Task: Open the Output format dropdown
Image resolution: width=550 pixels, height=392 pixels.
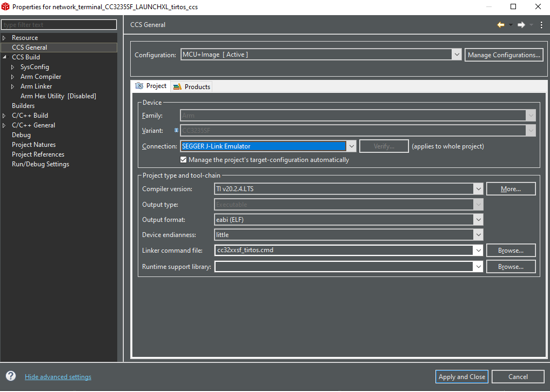Action: [x=478, y=220]
